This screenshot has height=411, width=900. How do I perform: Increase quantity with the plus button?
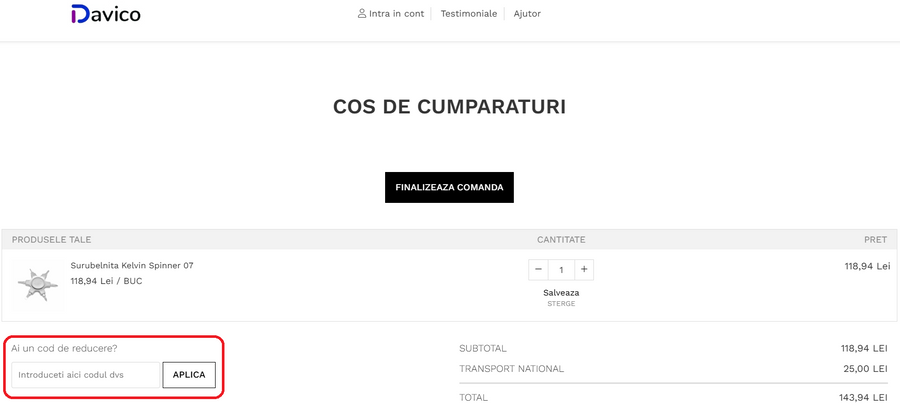click(x=585, y=270)
